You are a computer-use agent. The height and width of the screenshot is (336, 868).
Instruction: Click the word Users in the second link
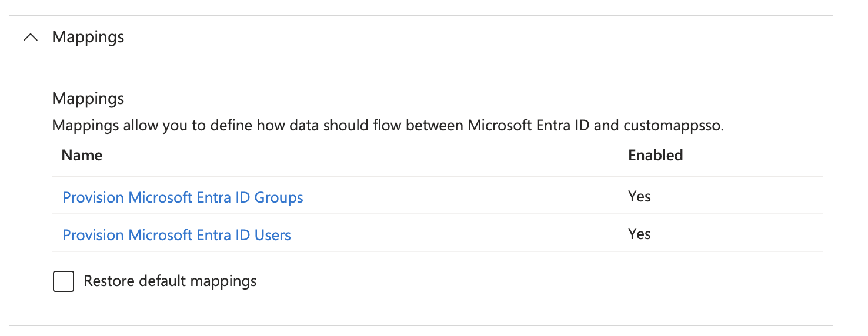click(x=273, y=235)
